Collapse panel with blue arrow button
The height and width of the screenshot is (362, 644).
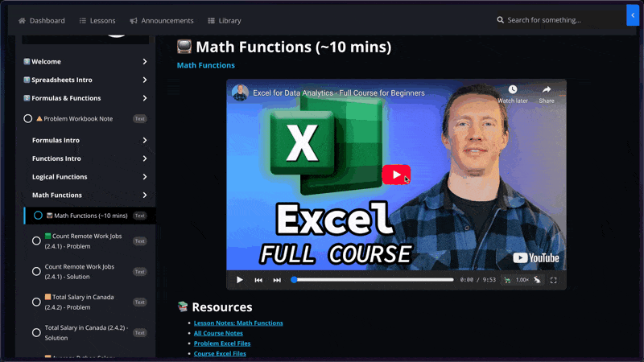[633, 15]
